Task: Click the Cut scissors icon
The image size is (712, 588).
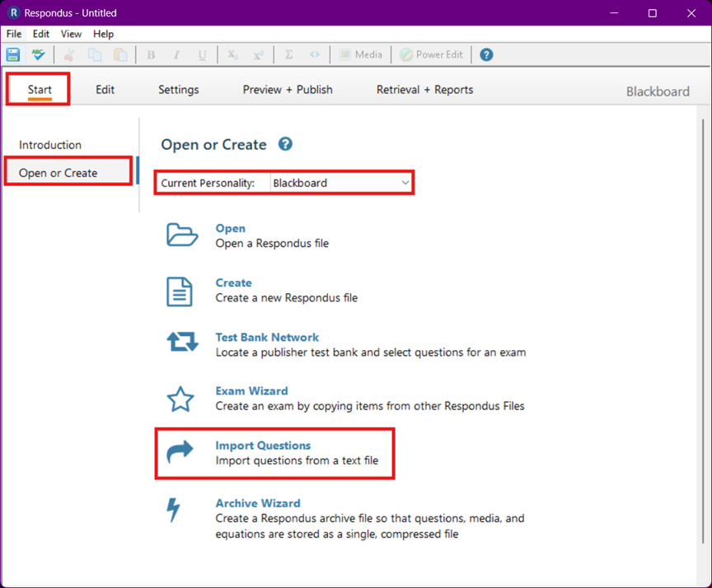Action: 69,55
